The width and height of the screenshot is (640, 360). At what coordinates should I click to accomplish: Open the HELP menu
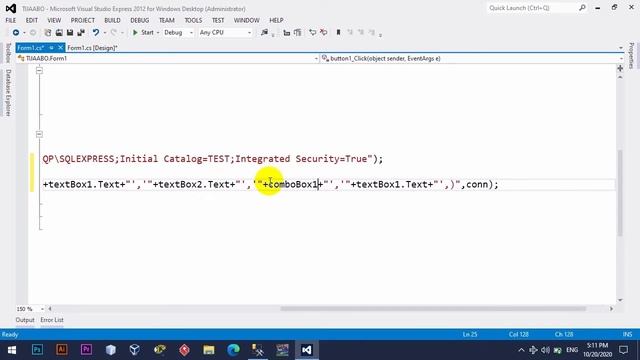[276, 20]
